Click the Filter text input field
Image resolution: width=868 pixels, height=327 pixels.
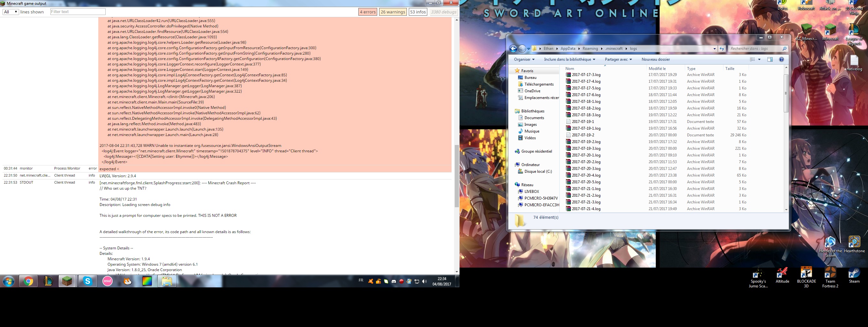coord(78,12)
